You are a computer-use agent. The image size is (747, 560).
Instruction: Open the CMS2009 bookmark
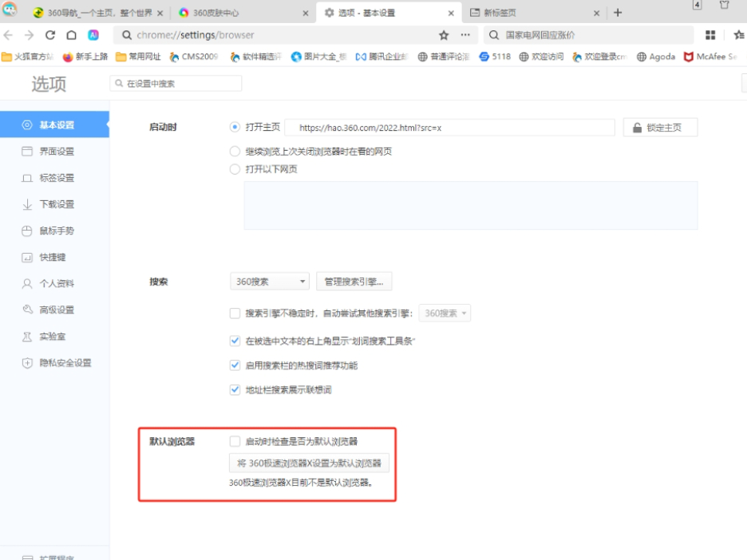193,57
